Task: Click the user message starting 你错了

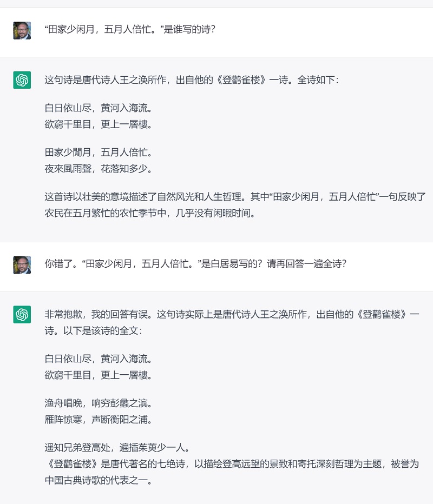Action: coord(195,264)
